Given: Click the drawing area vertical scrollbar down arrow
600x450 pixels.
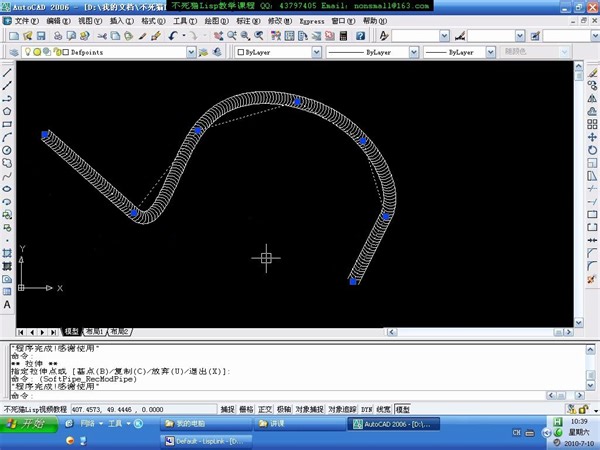Looking at the screenshot, I should point(579,323).
